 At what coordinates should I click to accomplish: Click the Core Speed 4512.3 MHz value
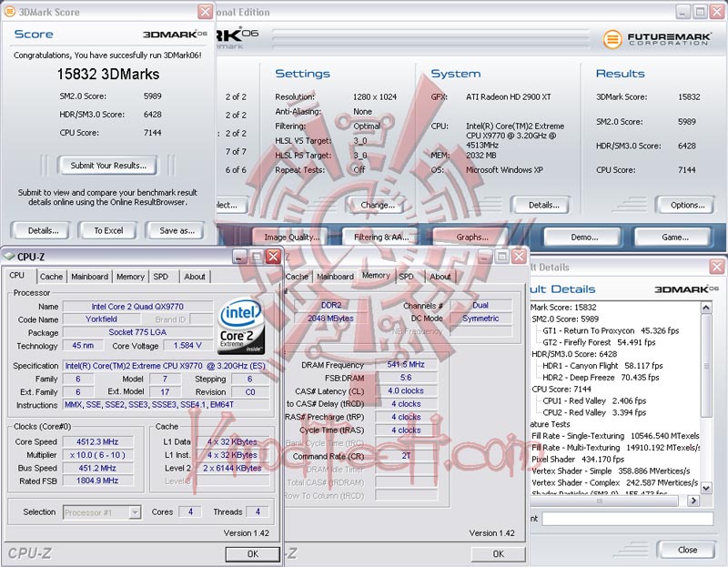(97, 441)
